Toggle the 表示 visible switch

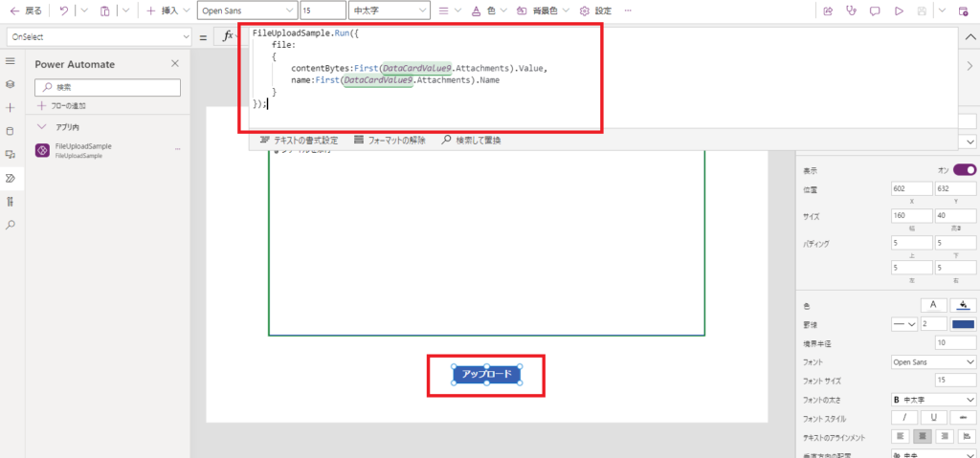(965, 170)
